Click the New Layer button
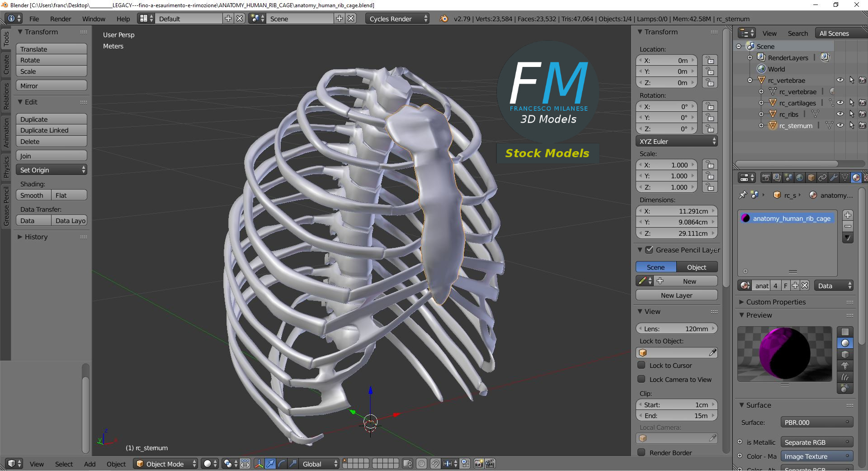 click(676, 295)
